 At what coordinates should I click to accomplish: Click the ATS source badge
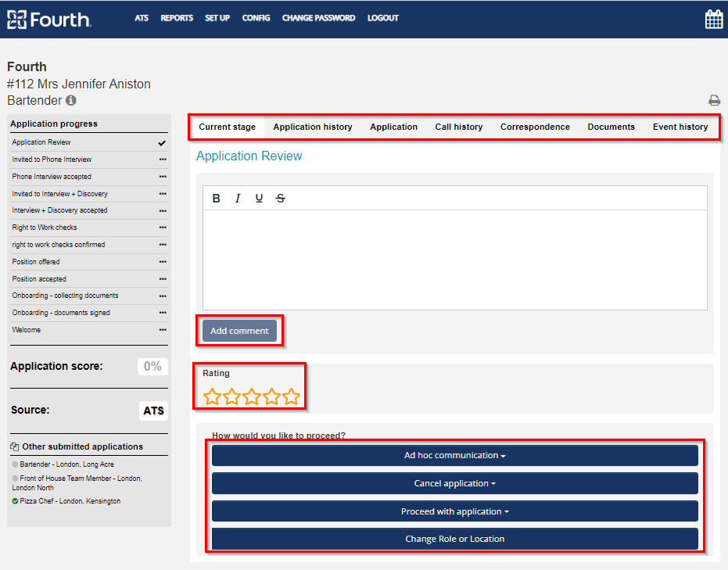[153, 410]
